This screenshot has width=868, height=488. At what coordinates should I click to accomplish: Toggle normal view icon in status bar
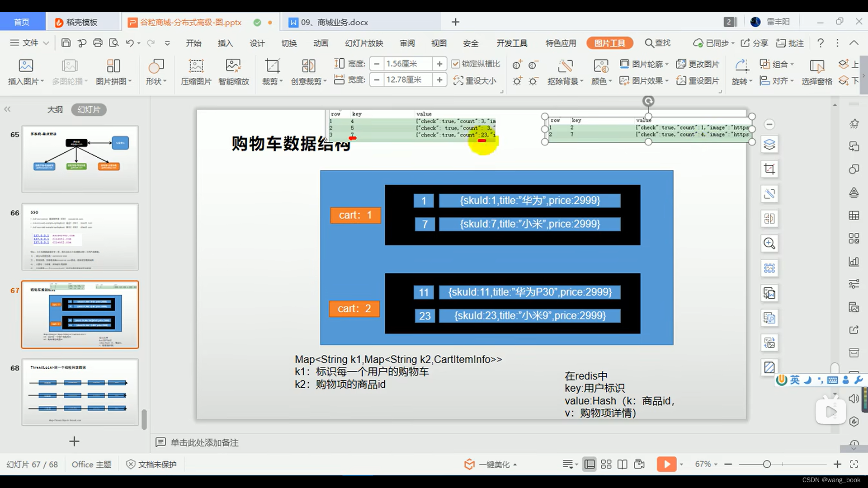click(589, 464)
